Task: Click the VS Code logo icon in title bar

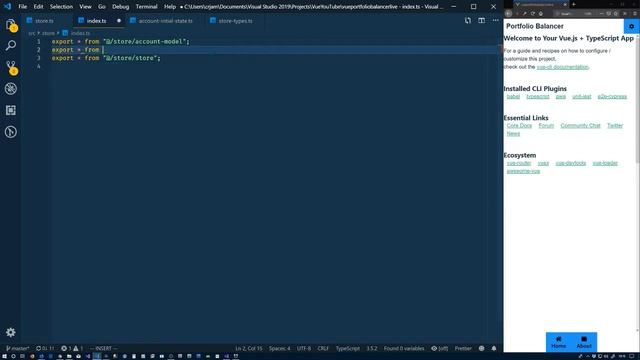Action: point(7,7)
